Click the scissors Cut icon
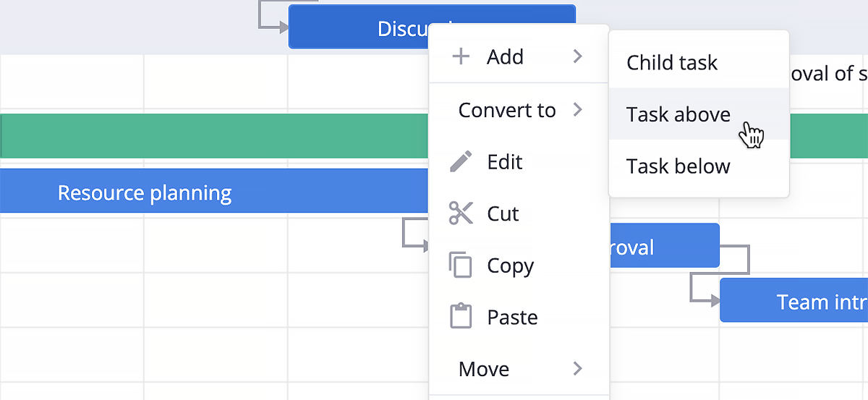868x400 pixels. [461, 213]
